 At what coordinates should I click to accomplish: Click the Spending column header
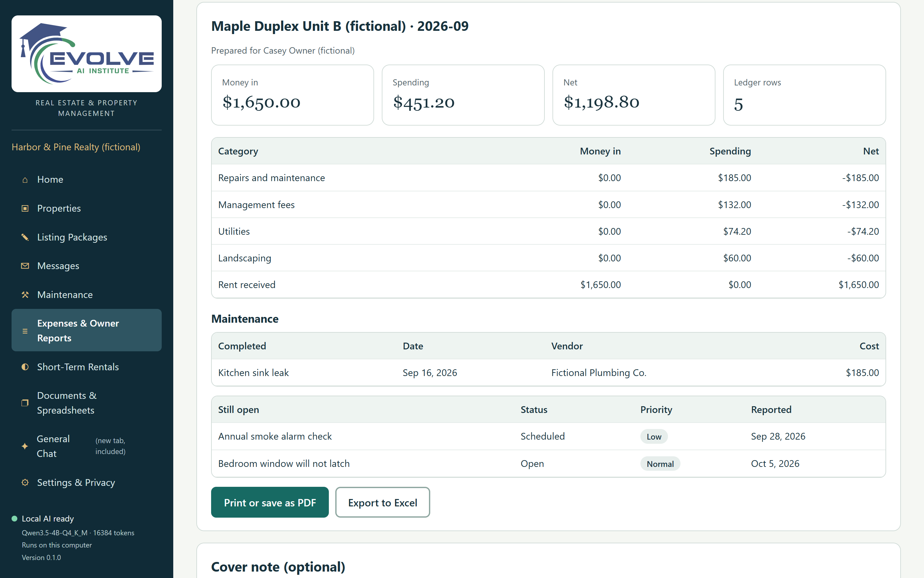(x=730, y=151)
